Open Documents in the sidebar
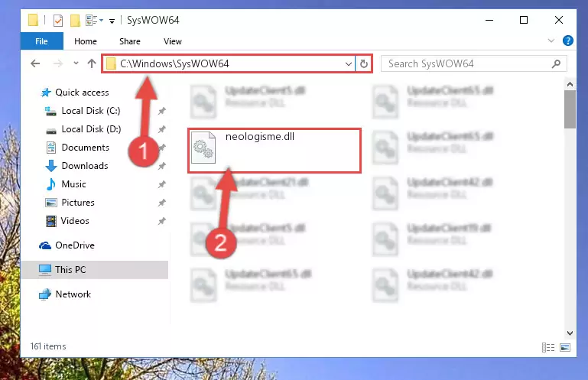This screenshot has width=588, height=380. pyautogui.click(x=85, y=148)
